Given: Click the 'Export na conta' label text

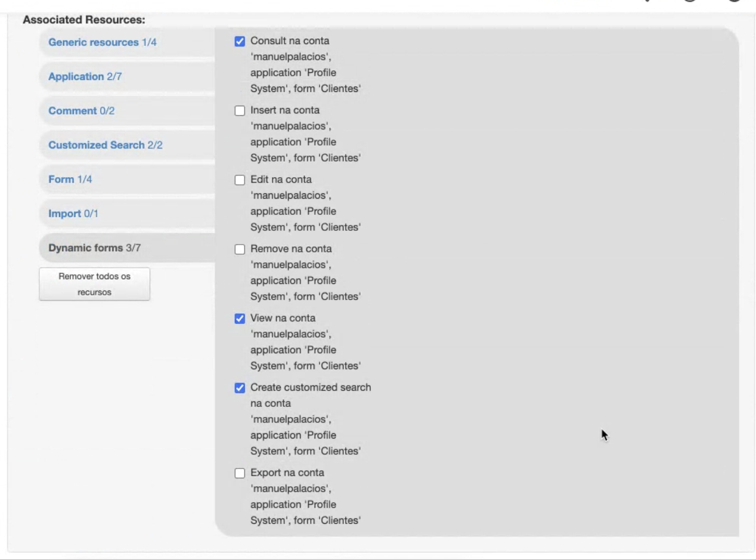Looking at the screenshot, I should point(287,472).
